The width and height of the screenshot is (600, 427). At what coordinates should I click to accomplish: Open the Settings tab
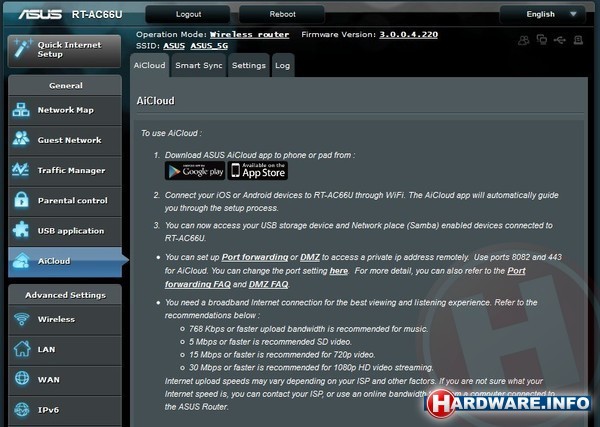pos(249,65)
